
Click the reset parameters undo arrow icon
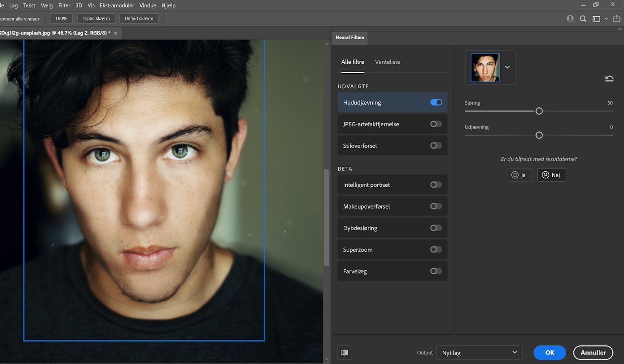click(609, 78)
